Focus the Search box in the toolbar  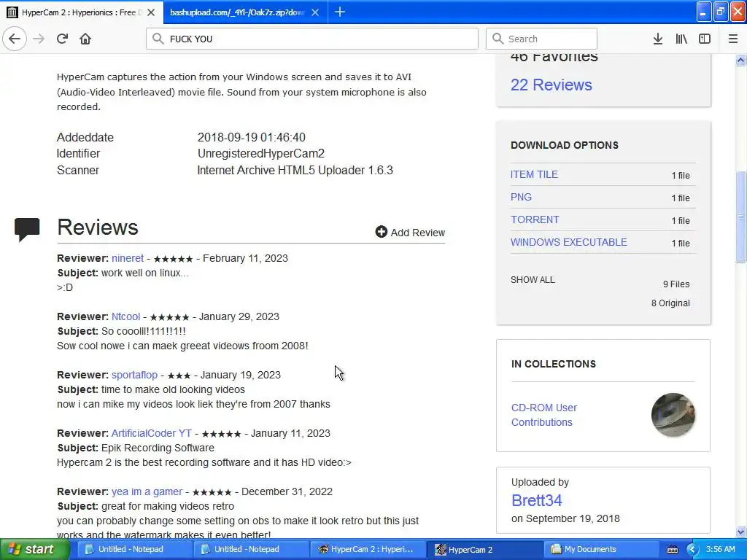pos(542,39)
